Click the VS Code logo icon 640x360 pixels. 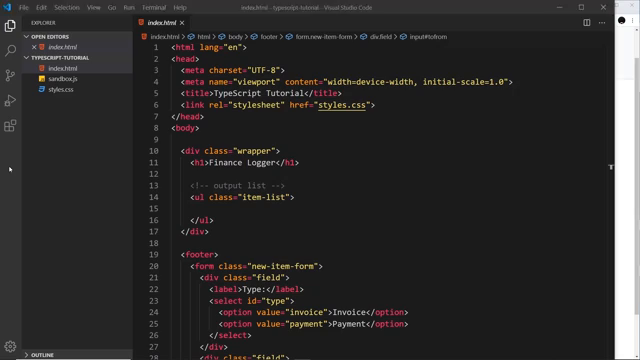7,7
